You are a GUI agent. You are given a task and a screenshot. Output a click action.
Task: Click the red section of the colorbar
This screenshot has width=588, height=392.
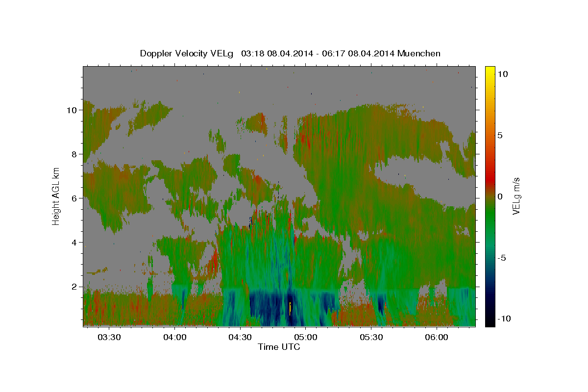click(x=490, y=180)
